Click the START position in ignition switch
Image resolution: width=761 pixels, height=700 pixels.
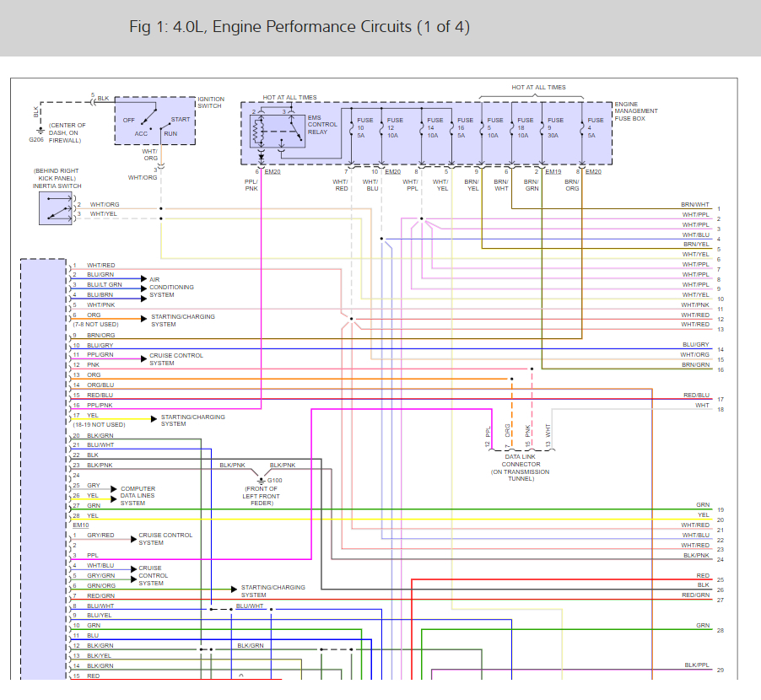181,120
